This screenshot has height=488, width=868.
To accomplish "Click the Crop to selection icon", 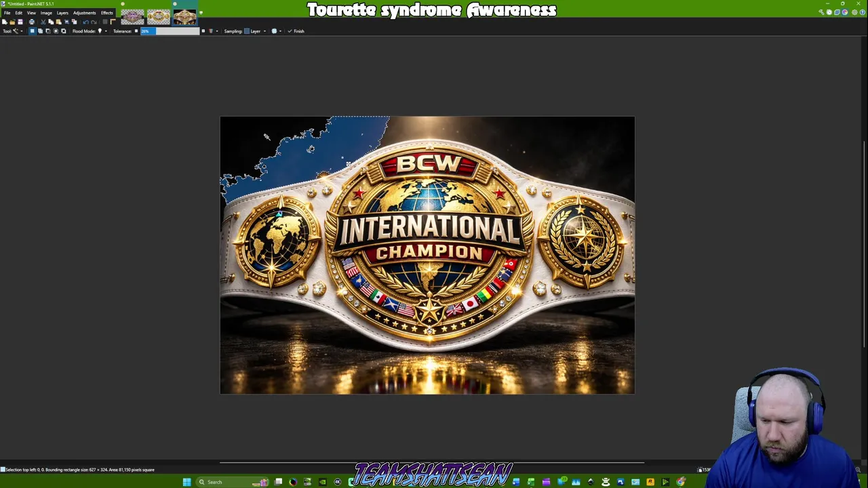I will click(66, 22).
